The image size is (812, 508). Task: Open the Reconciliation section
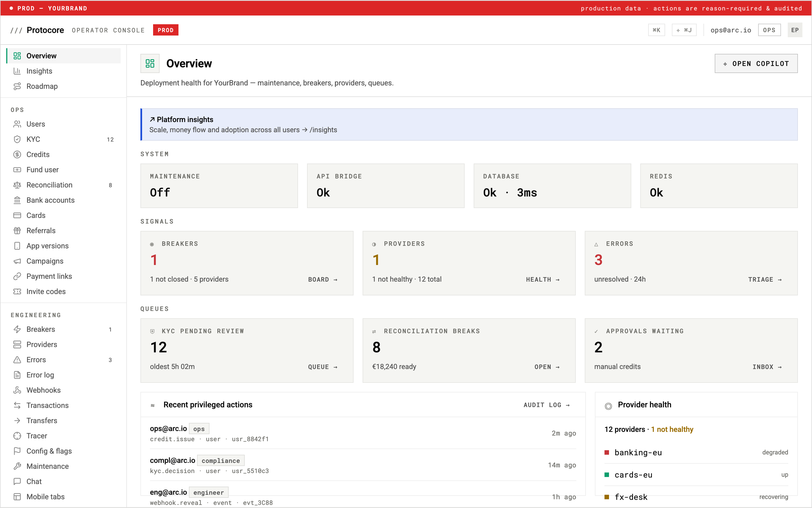[x=63, y=185]
